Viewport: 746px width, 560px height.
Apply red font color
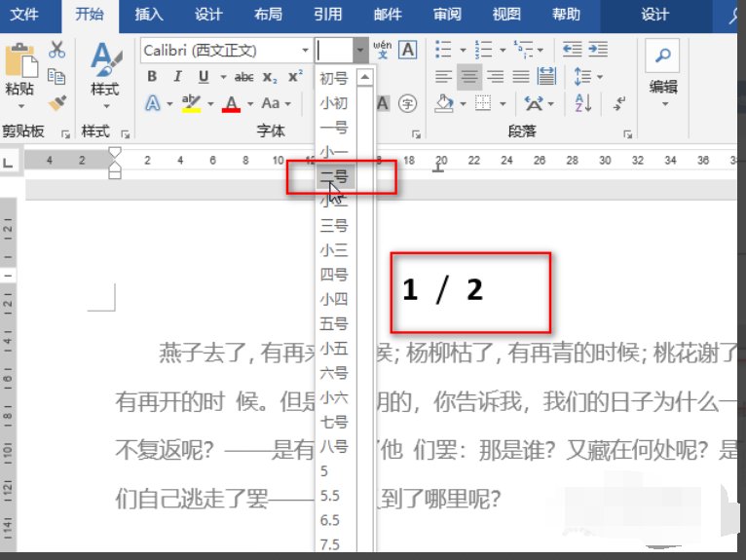(x=231, y=103)
